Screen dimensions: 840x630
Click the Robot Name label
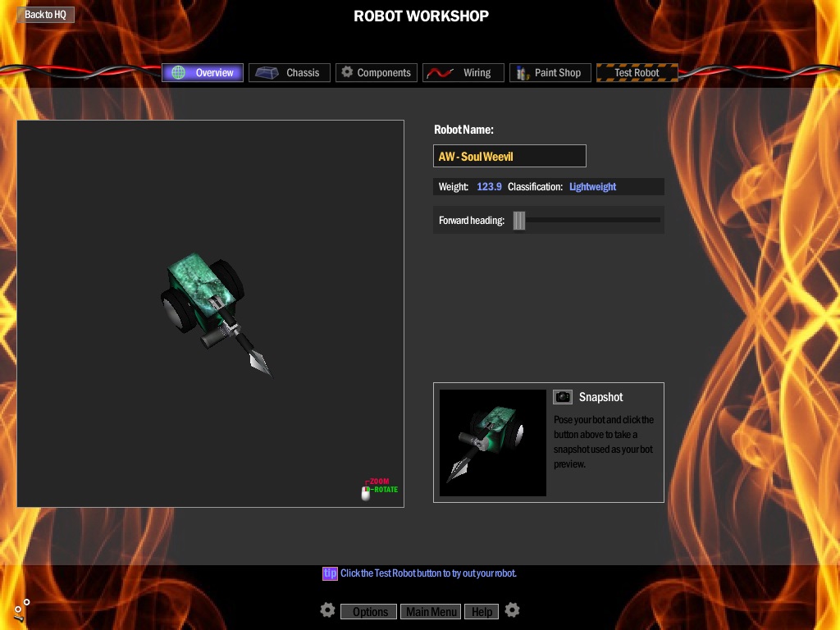pos(463,130)
